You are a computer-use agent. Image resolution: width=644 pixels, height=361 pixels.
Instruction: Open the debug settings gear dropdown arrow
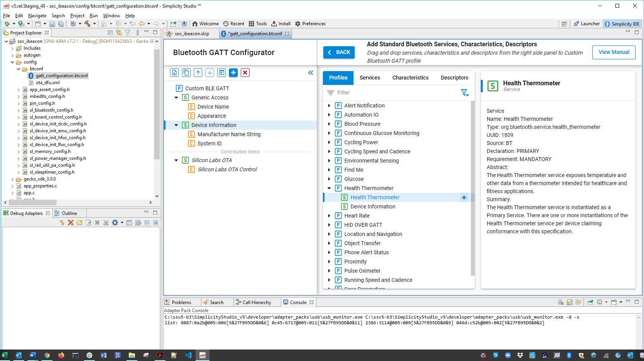tap(122, 223)
